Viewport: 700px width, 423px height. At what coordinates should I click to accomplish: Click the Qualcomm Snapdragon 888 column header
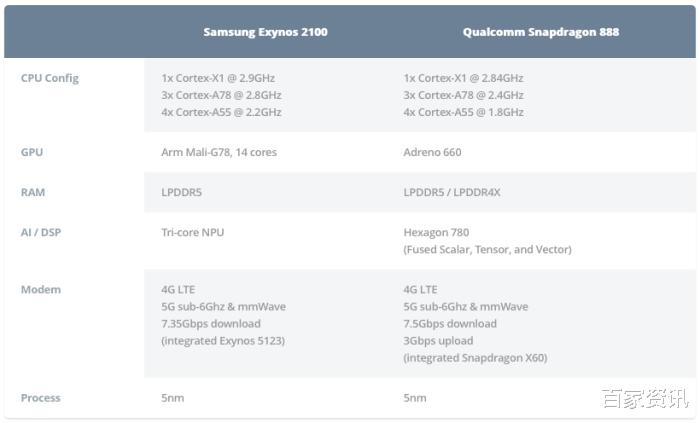point(541,32)
